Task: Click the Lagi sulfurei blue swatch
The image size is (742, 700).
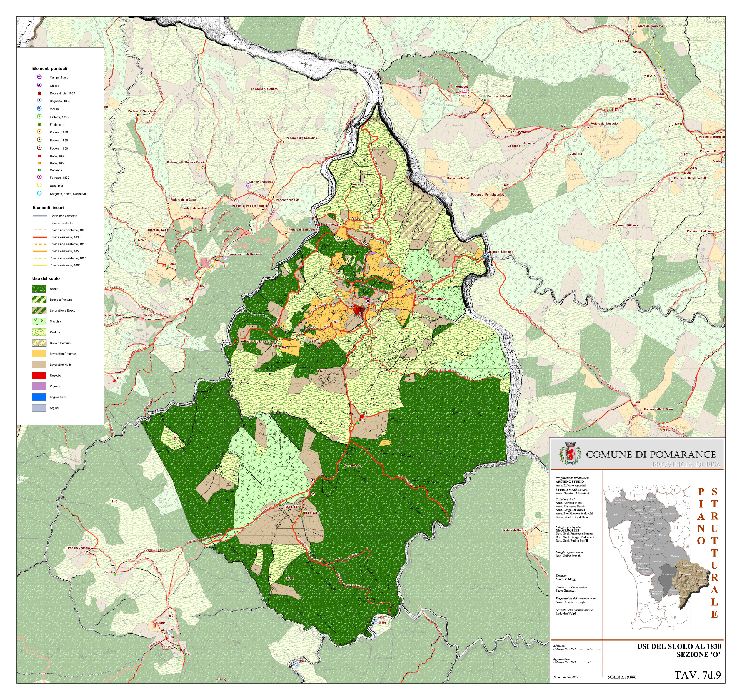Action: [39, 397]
